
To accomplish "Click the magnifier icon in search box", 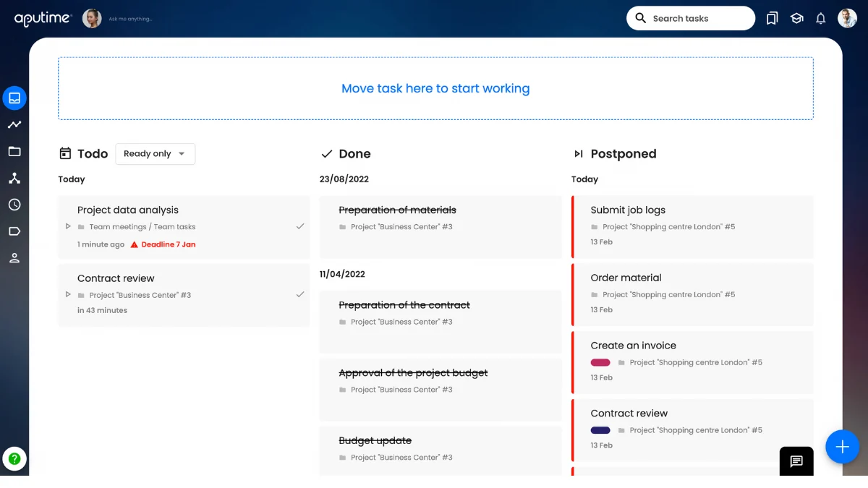I will tap(641, 18).
